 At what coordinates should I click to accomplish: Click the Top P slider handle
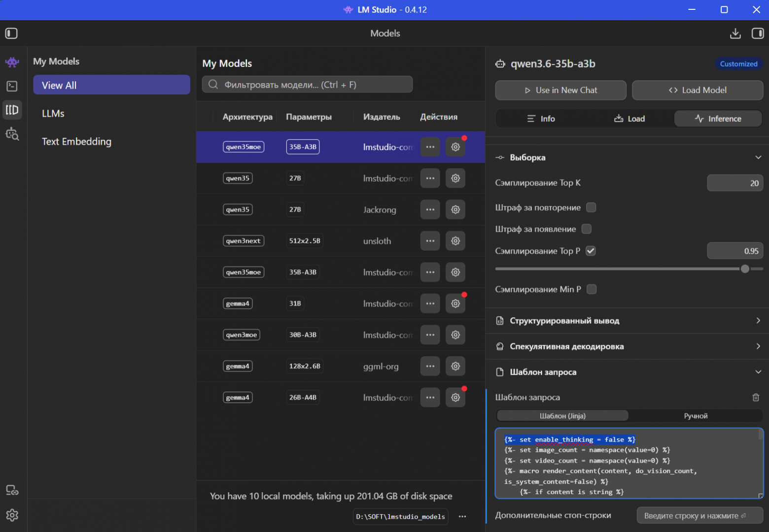745,269
